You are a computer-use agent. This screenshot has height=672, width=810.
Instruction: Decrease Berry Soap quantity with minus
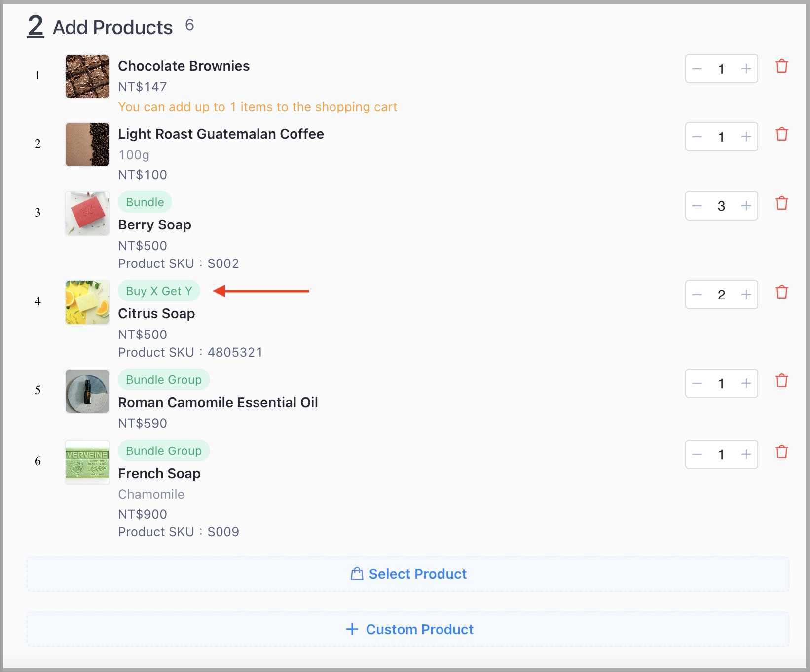[697, 206]
